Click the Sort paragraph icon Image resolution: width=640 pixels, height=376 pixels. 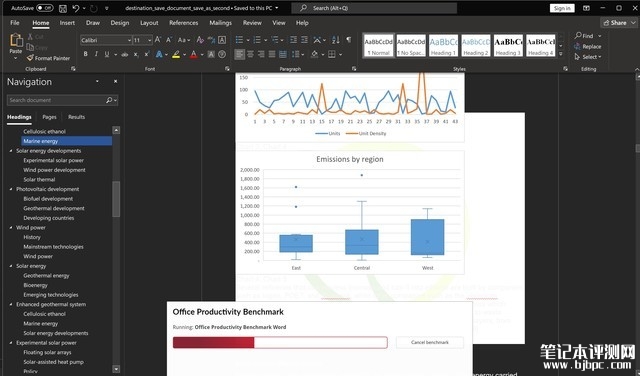tap(336, 40)
